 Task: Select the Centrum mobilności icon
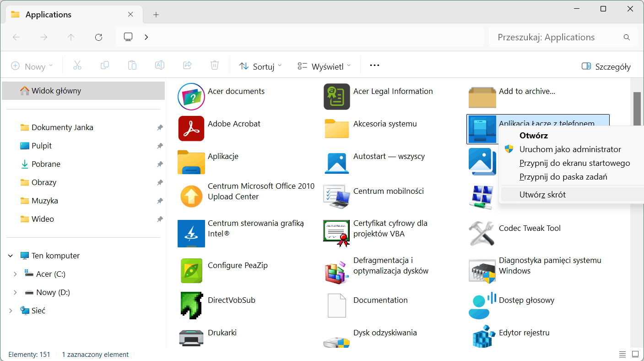336,196
